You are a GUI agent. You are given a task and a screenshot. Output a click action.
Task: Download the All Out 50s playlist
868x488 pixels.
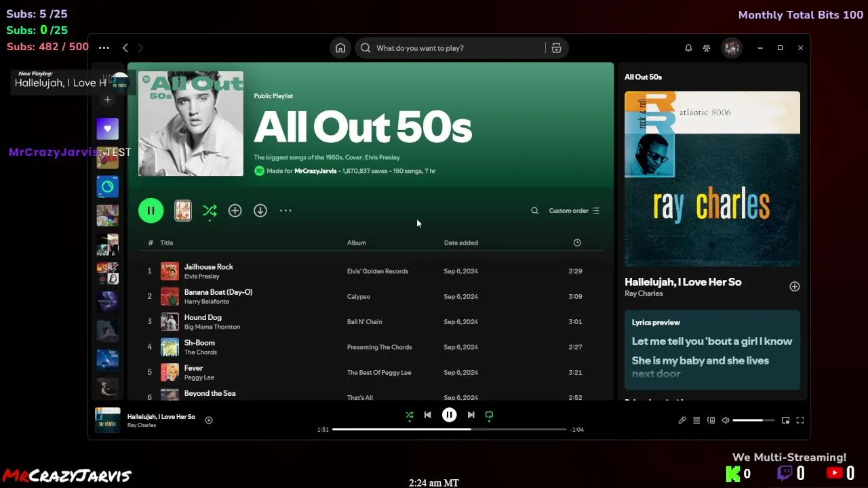click(x=260, y=211)
